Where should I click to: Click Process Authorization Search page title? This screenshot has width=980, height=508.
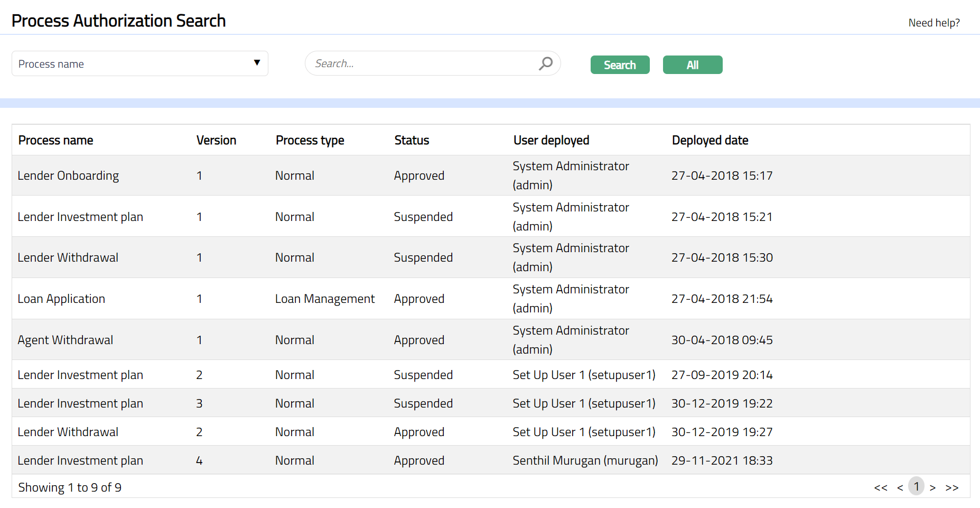tap(119, 21)
